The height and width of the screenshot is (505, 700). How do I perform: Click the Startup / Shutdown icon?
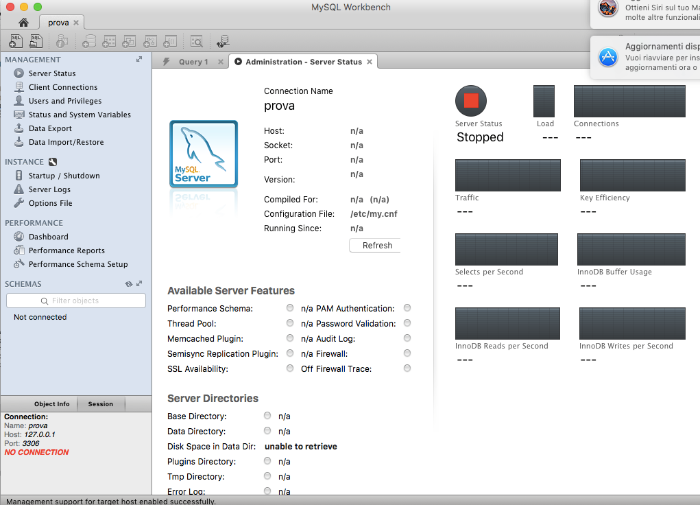19,175
